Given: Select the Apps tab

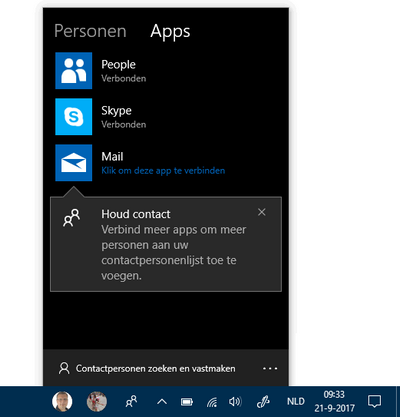Looking at the screenshot, I should click(x=170, y=32).
